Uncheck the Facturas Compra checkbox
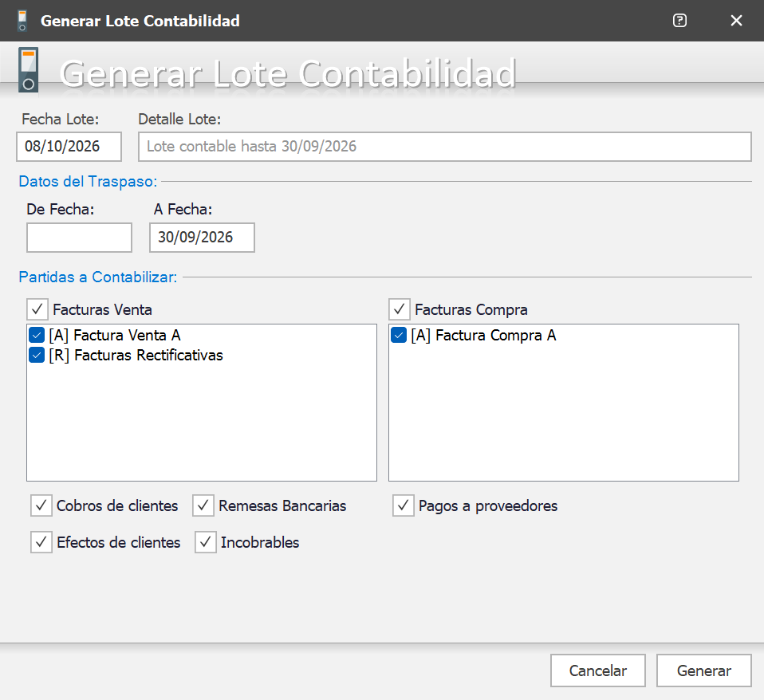The width and height of the screenshot is (764, 700). coord(399,309)
